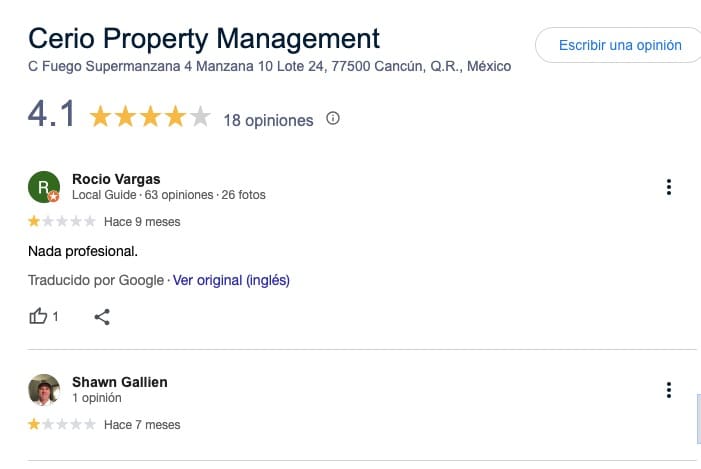
Task: Open the three-dot menu for Shawn Gallien's review
Action: click(x=668, y=390)
